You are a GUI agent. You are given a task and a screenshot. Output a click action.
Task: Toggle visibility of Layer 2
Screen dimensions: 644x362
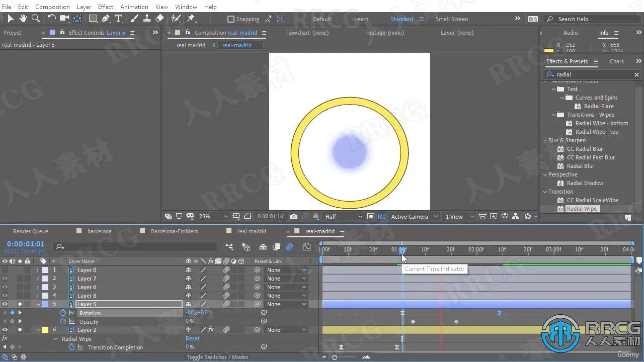click(x=5, y=330)
